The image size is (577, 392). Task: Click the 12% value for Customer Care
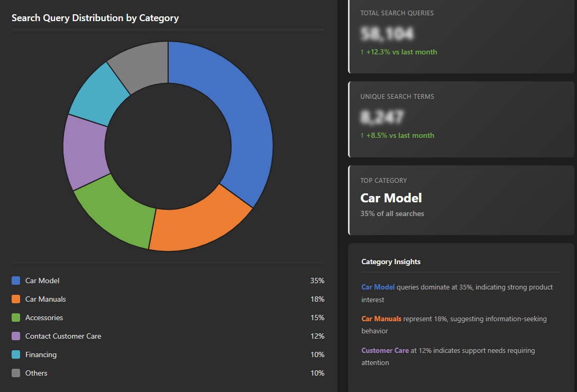317,336
